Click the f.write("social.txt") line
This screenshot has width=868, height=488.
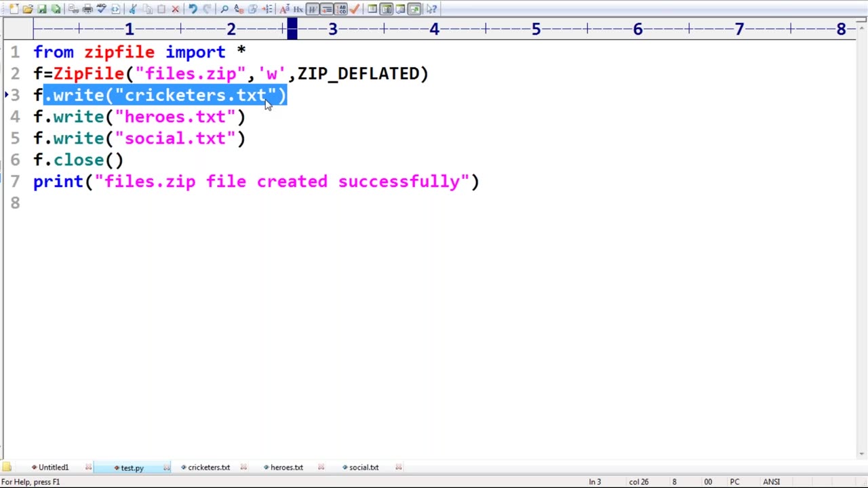[x=140, y=139]
